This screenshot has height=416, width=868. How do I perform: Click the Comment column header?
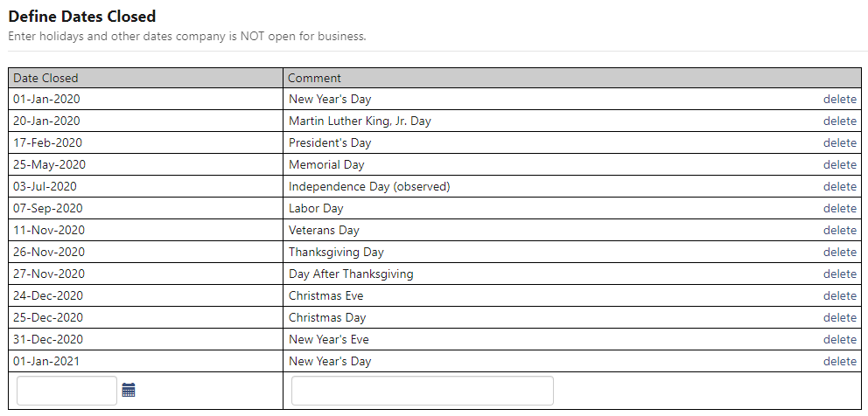(314, 78)
